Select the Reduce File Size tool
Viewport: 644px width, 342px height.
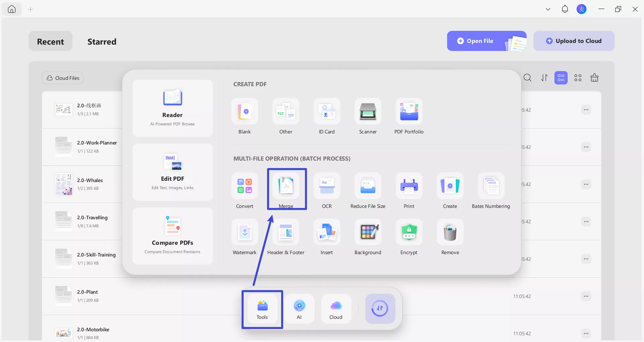(368, 189)
